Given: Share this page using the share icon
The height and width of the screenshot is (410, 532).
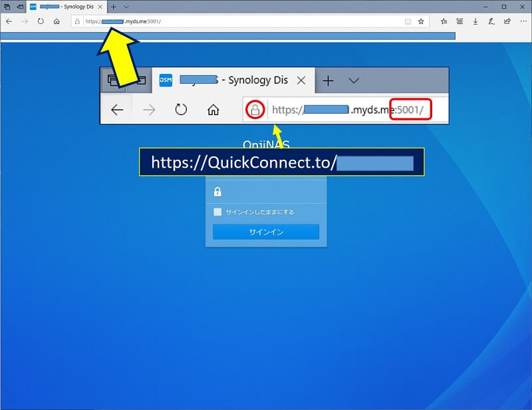Looking at the screenshot, I should 507,21.
